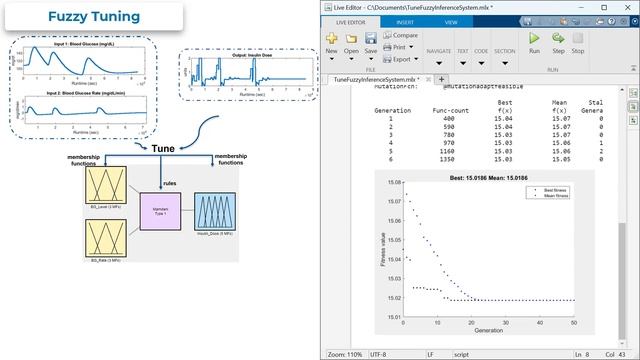
Task: Switch to the VIEW tab
Action: pos(451,22)
